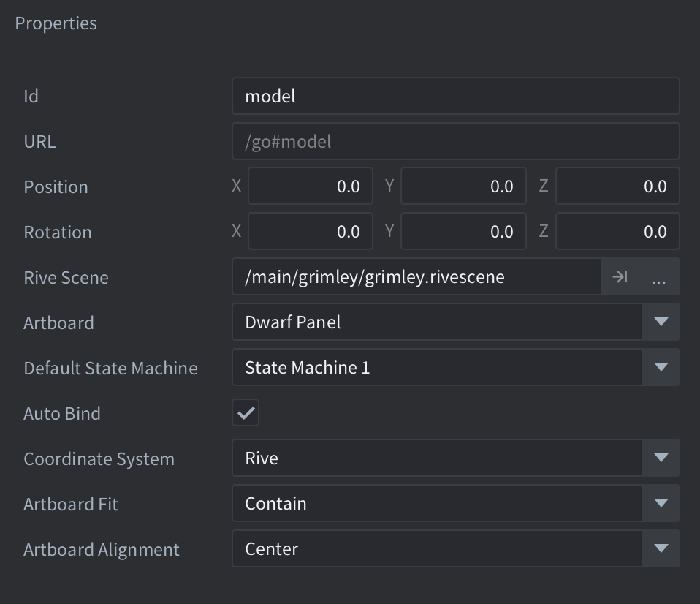Select the Properties panel tab title
Screen dimensions: 700x604
[x=56, y=23]
